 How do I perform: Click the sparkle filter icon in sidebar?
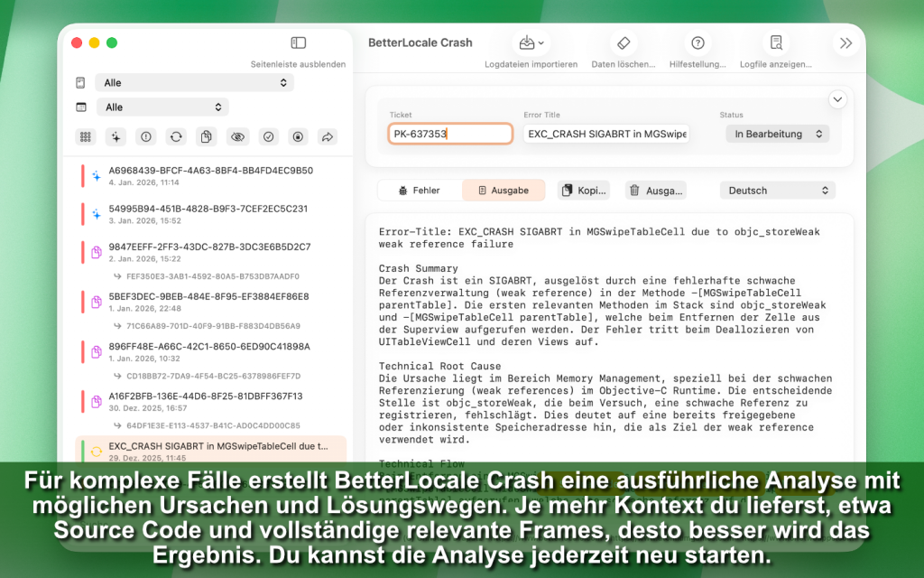pos(115,136)
